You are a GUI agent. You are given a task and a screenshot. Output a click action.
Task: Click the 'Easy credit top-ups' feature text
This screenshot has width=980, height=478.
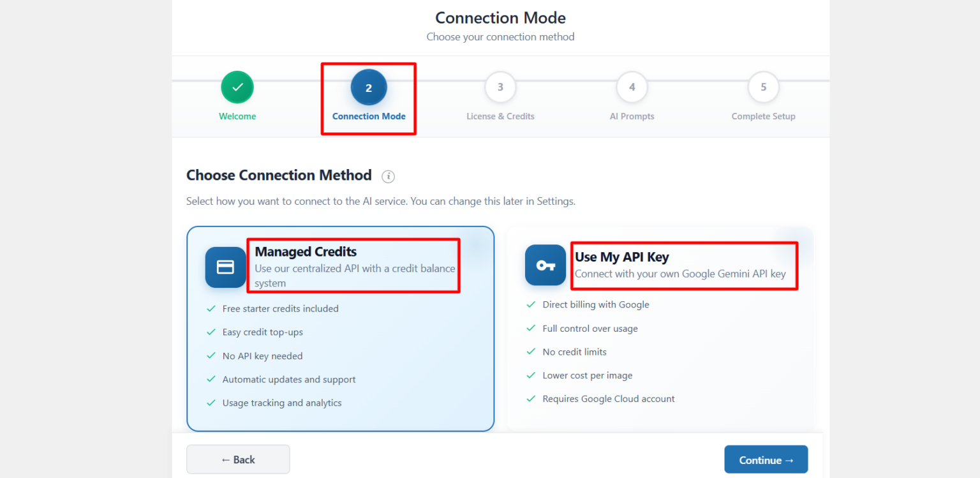click(x=263, y=332)
